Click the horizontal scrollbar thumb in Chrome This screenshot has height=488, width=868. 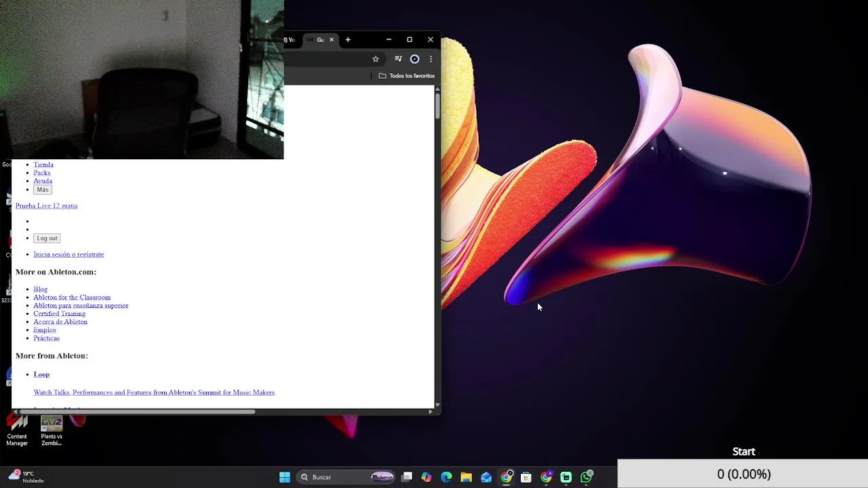coord(138,411)
